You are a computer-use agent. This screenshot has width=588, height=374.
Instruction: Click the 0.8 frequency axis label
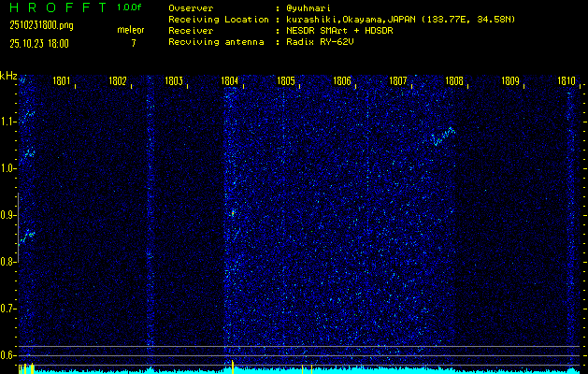point(7,262)
